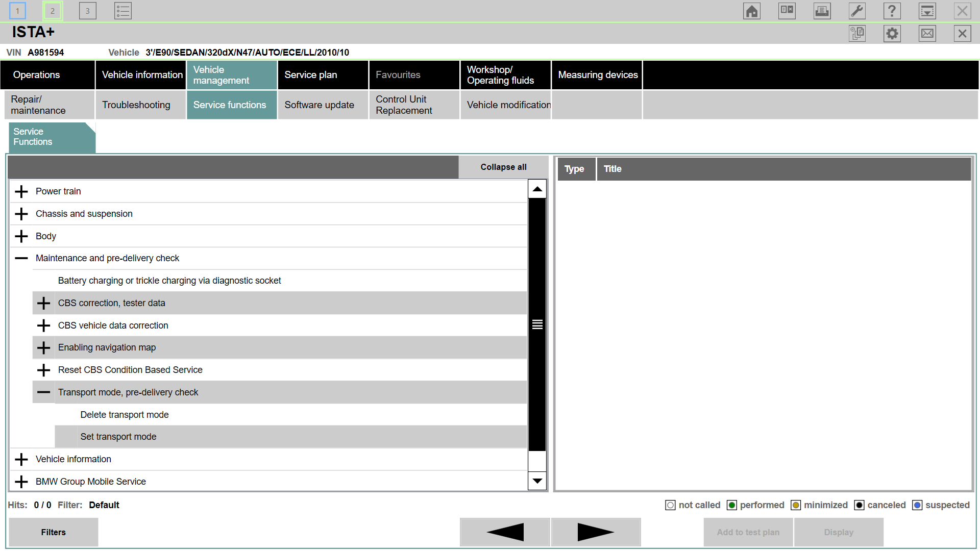Click the scrollbar thumb grip in tree list

point(537,324)
